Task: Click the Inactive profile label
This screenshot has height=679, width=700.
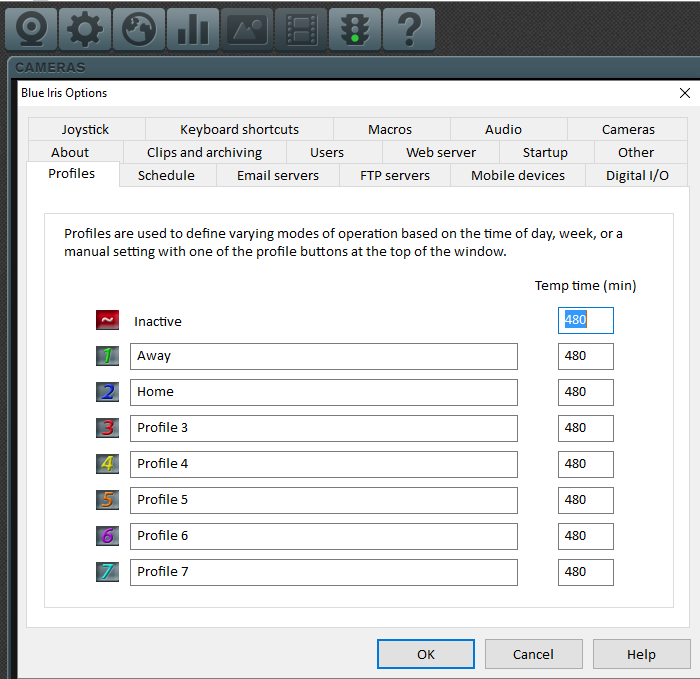Action: [x=158, y=321]
